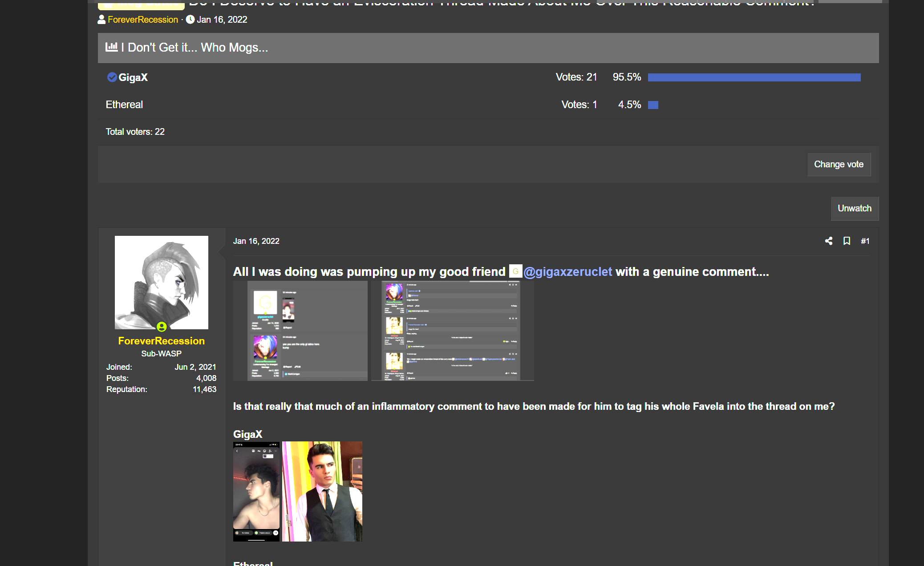Open the ForeverRecession avatar image
Screen dimensions: 924x566
162,283
